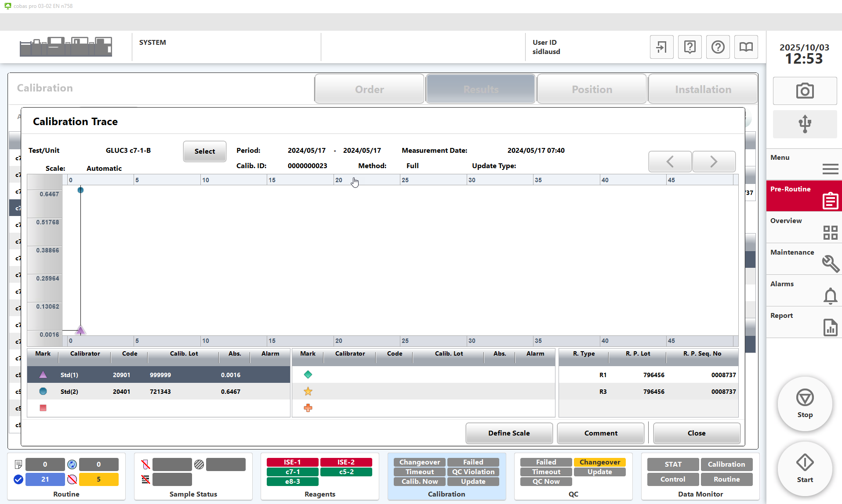Click the Comment button
This screenshot has height=504, width=842.
pos(600,433)
